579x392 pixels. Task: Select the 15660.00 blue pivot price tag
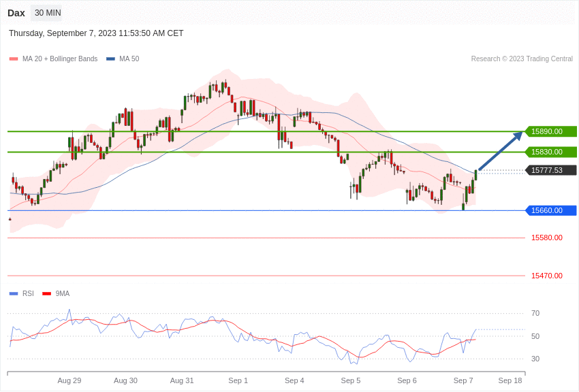[x=550, y=210]
